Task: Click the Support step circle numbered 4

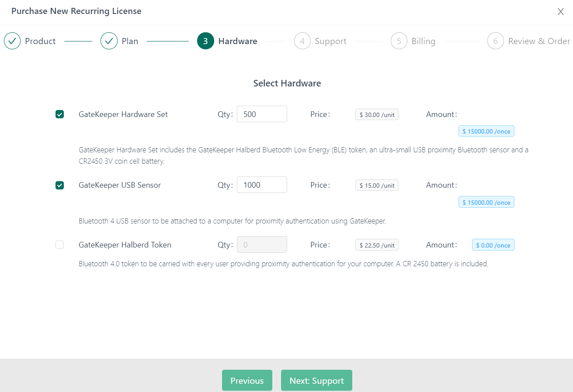Action: (302, 41)
